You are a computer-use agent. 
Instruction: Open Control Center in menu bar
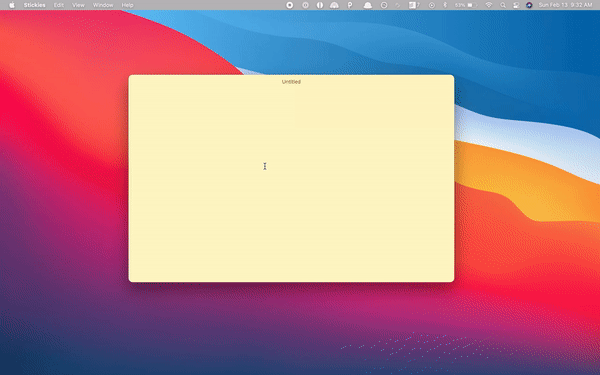[516, 5]
